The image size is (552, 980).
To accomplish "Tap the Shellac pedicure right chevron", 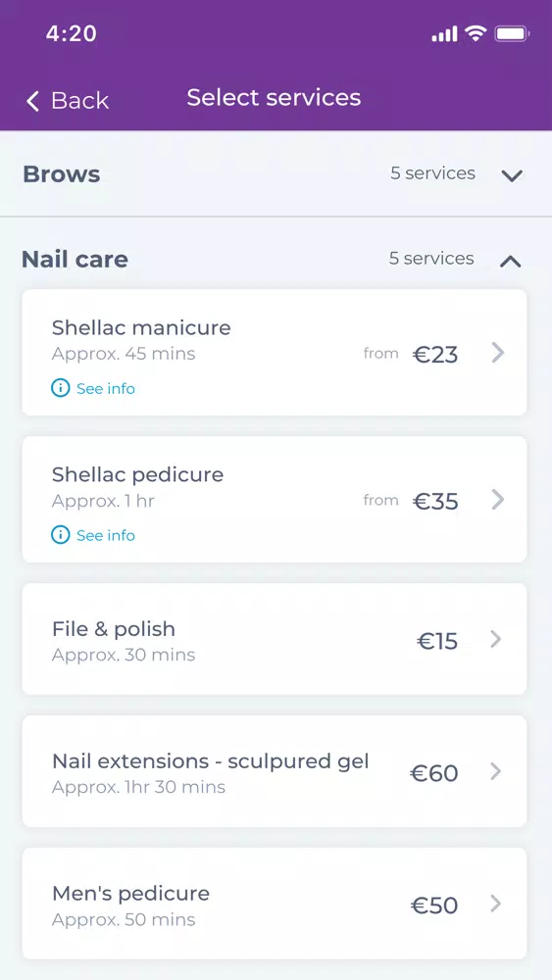I will click(498, 500).
